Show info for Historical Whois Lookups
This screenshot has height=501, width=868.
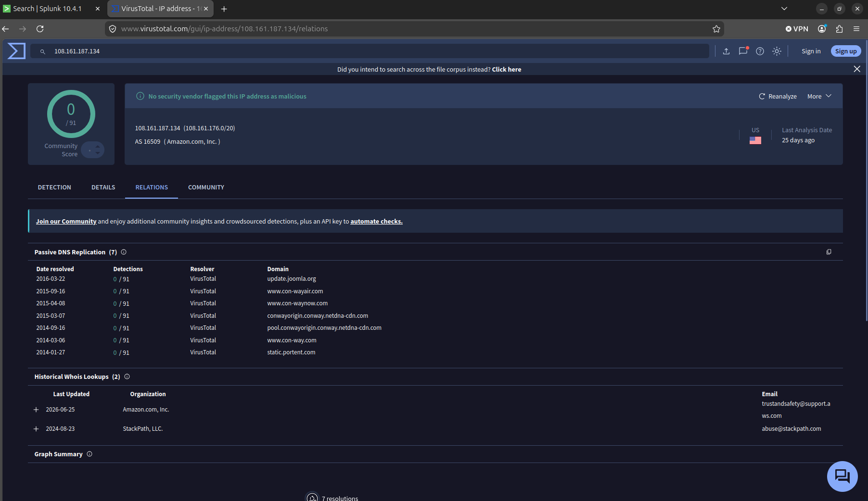tap(127, 376)
